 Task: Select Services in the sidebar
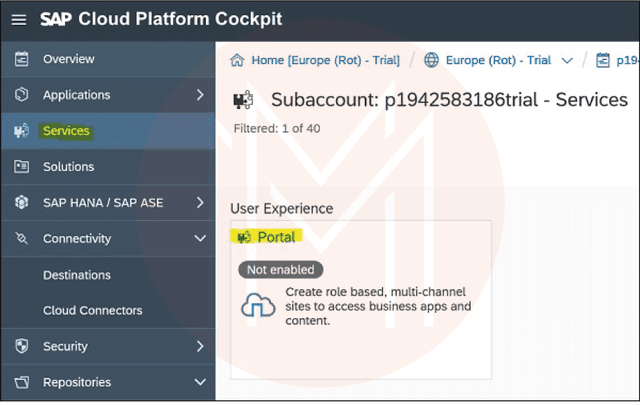coord(66,131)
